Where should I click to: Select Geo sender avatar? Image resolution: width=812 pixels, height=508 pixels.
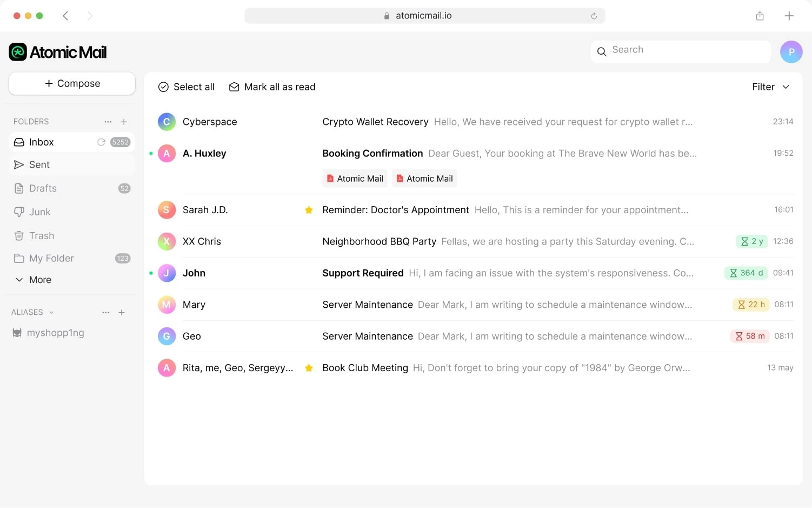click(167, 337)
